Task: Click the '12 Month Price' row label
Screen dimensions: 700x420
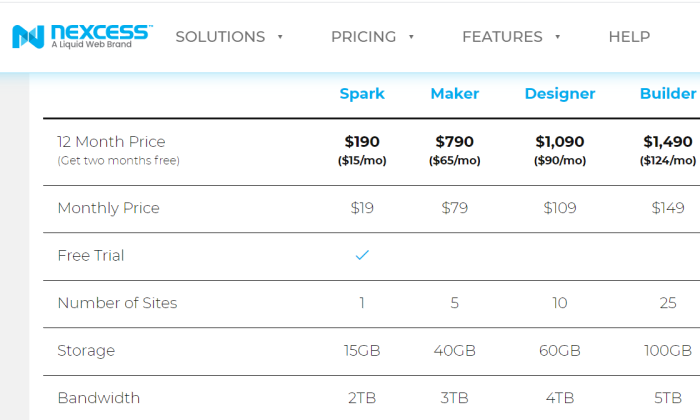Action: coord(111,142)
